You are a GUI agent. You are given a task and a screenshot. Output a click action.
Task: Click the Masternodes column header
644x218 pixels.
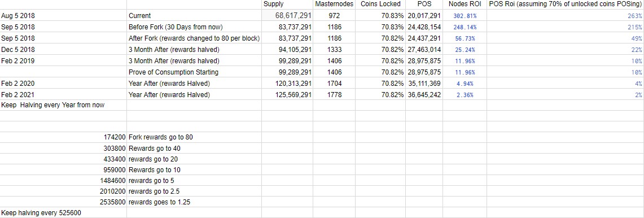[334, 4]
